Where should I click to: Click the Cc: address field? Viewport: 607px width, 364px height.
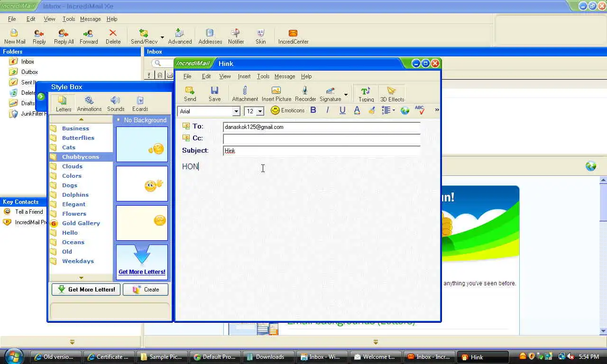click(x=322, y=139)
